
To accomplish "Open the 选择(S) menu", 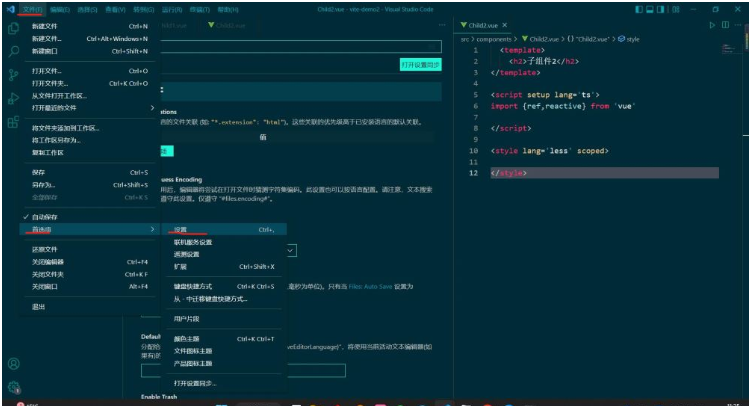I will (x=87, y=9).
